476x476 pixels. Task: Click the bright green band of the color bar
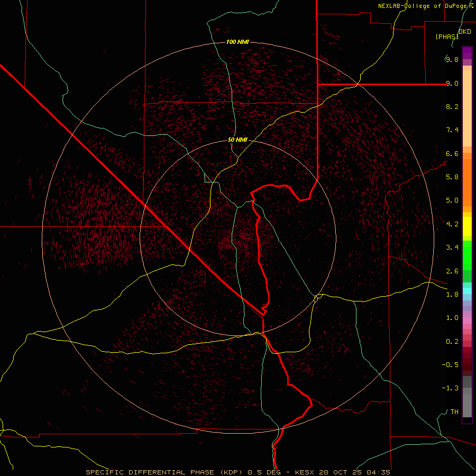[467, 255]
